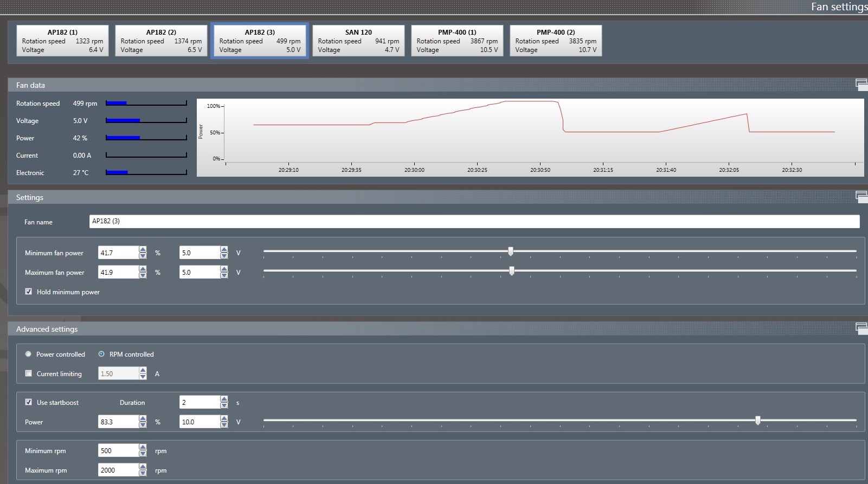Select RPM controlled radio option

[x=101, y=354]
